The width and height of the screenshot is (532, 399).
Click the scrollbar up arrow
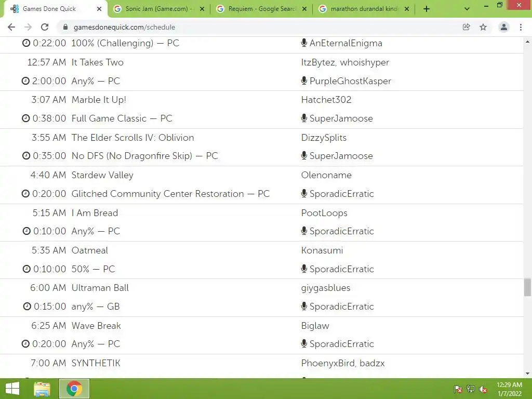527,42
